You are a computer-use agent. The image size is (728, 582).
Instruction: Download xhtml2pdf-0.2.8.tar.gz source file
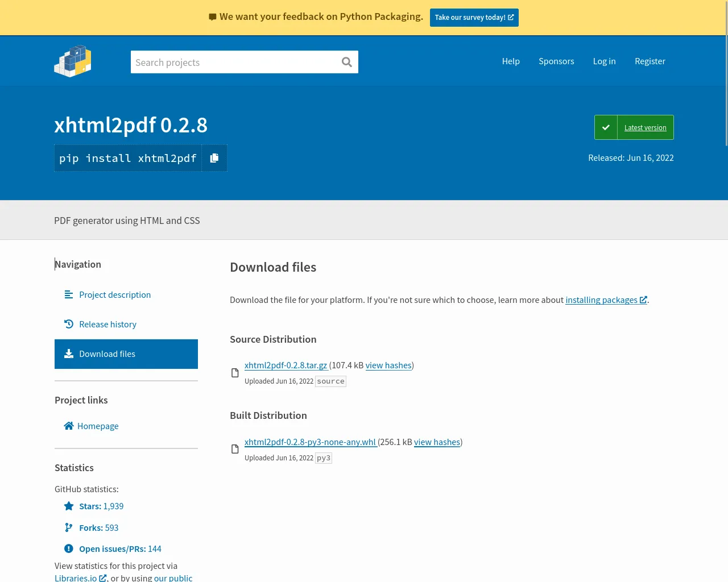(x=286, y=365)
